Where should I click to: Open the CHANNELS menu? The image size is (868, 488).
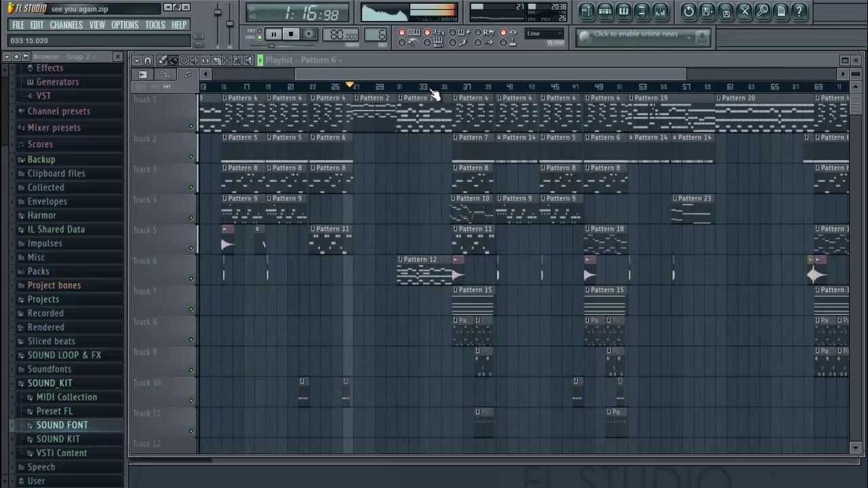click(66, 25)
